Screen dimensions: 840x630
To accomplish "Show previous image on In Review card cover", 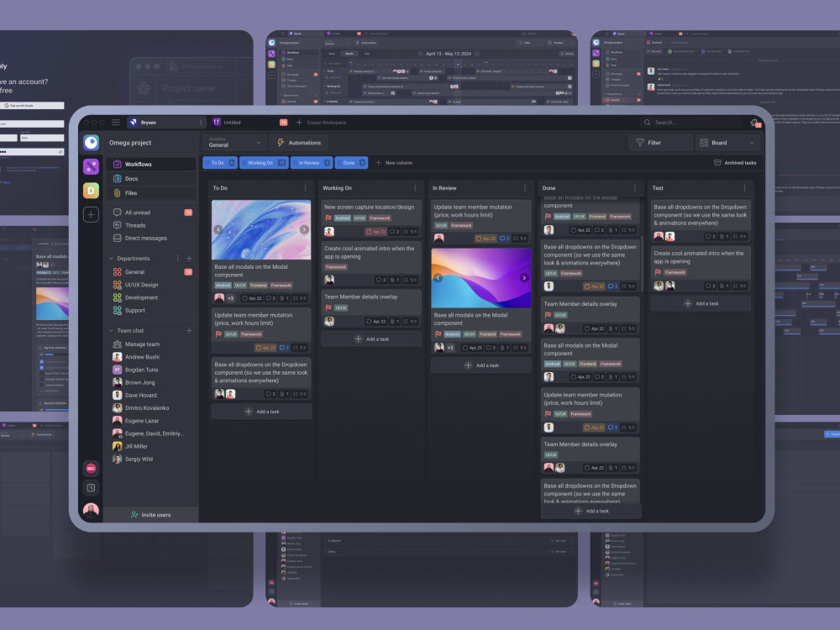I will [x=438, y=277].
